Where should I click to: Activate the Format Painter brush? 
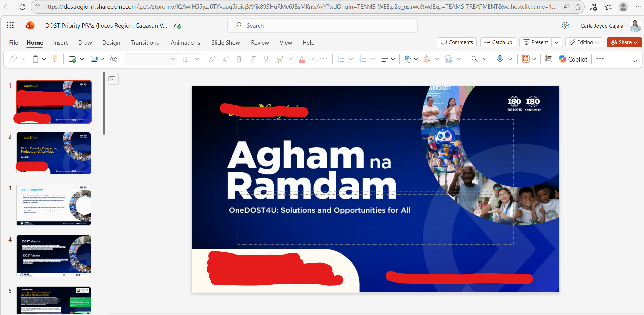(x=55, y=59)
